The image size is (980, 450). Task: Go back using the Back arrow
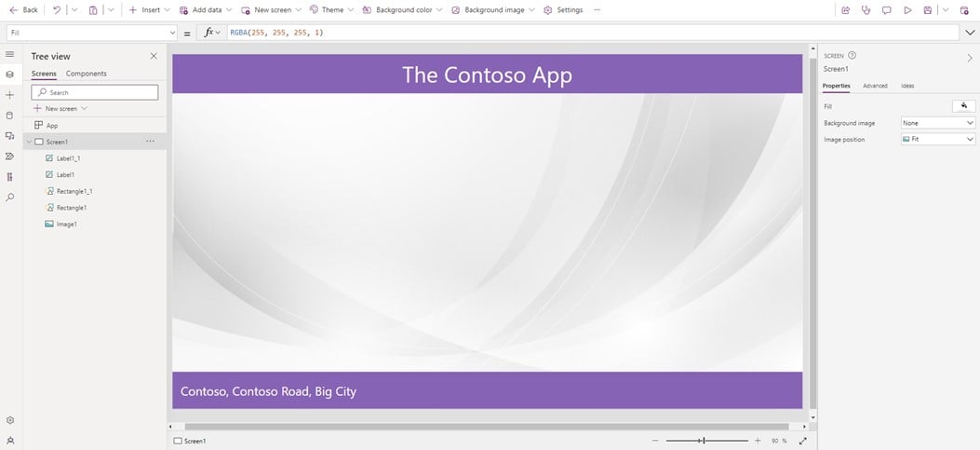tap(23, 10)
